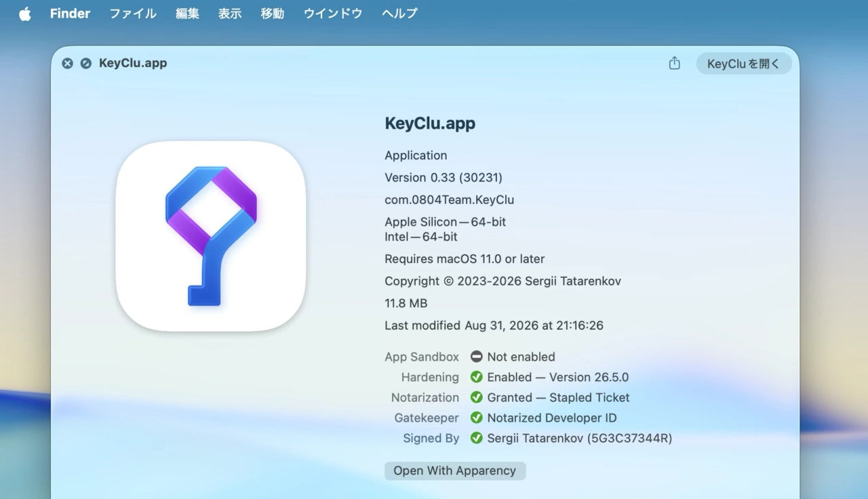
Task: Select the copyright Sergii Tatarenkov line
Action: 503,281
